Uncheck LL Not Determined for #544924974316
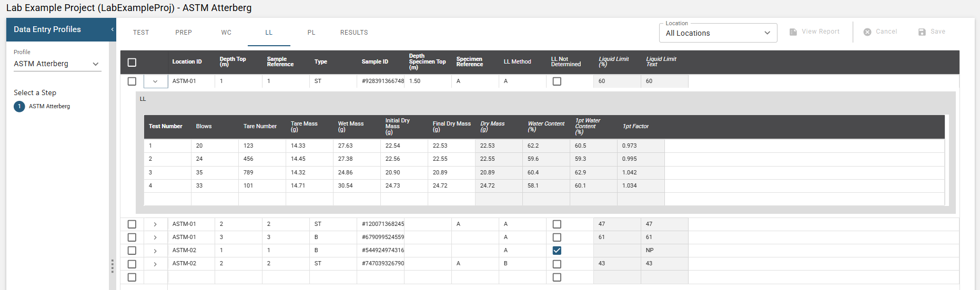The height and width of the screenshot is (290, 980). tap(557, 251)
